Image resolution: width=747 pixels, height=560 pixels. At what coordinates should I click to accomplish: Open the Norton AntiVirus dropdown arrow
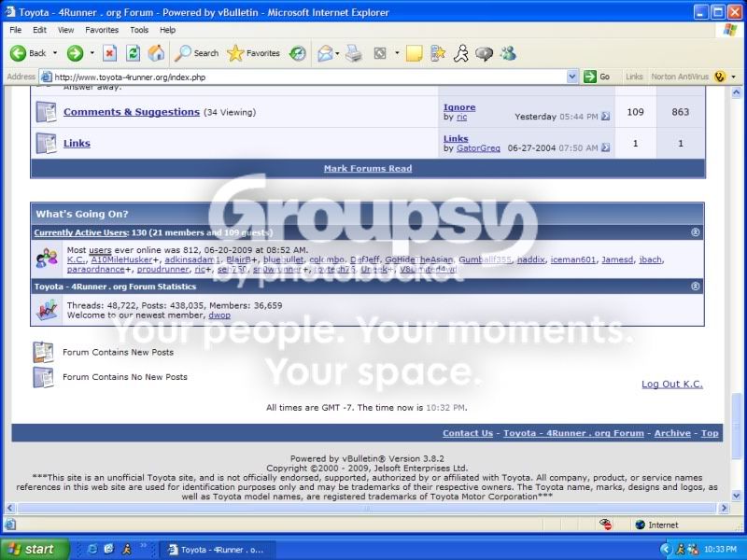click(734, 77)
